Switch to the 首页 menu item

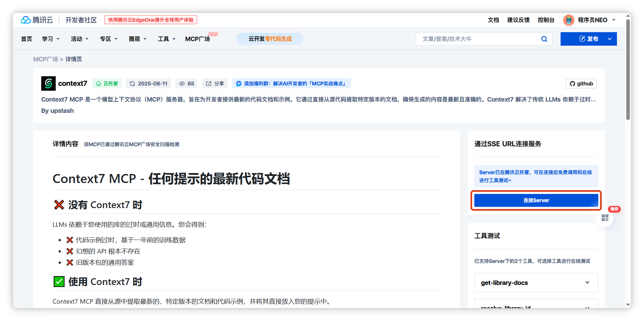[x=26, y=39]
